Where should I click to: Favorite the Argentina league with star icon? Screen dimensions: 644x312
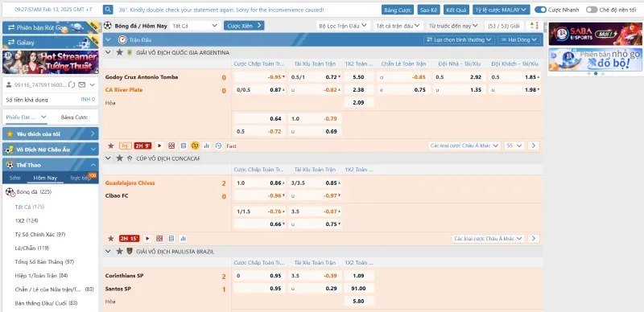click(x=119, y=52)
